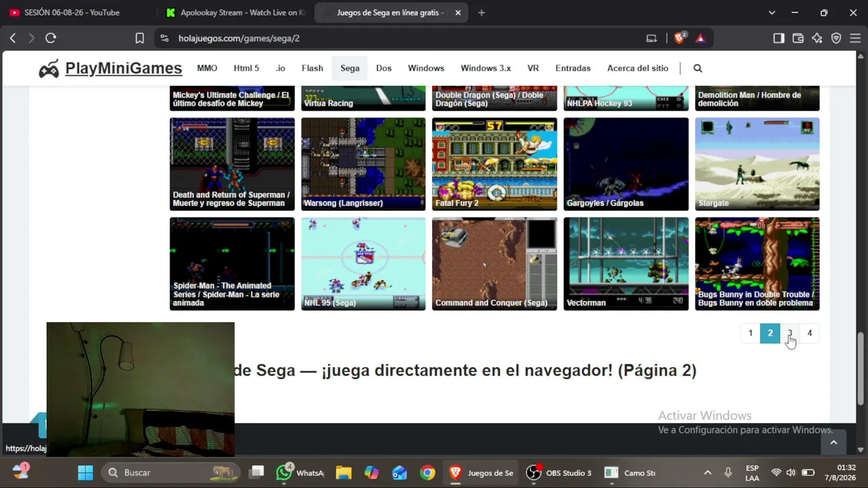Open the Gargoyles / Gárgolas game
This screenshot has height=488, width=868.
coord(626,164)
